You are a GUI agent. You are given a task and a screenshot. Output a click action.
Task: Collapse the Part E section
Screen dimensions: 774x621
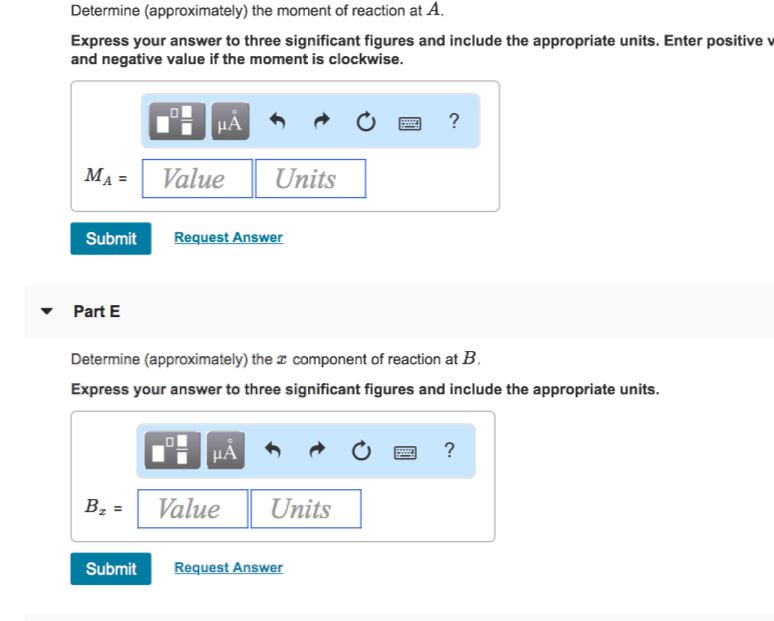click(47, 311)
